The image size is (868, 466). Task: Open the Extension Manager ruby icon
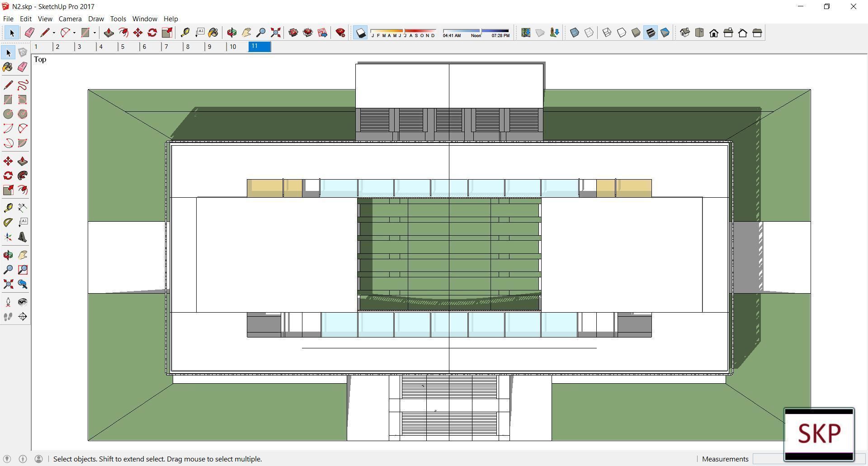[x=340, y=33]
